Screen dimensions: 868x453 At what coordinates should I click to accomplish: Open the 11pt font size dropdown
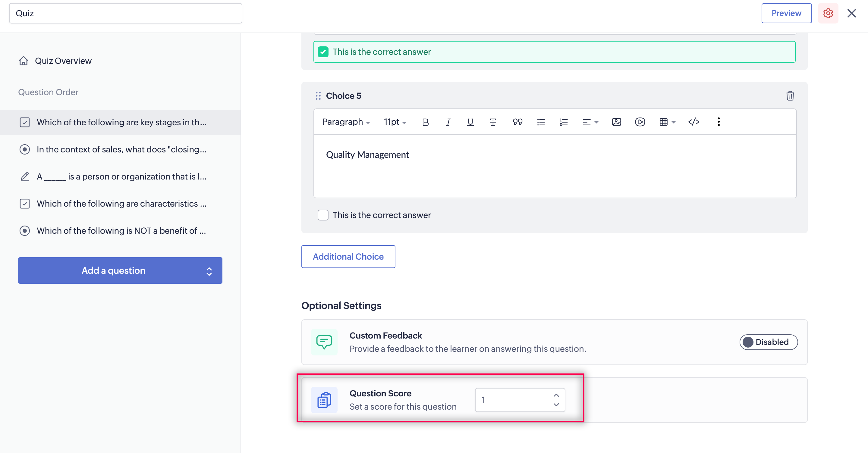click(x=395, y=122)
